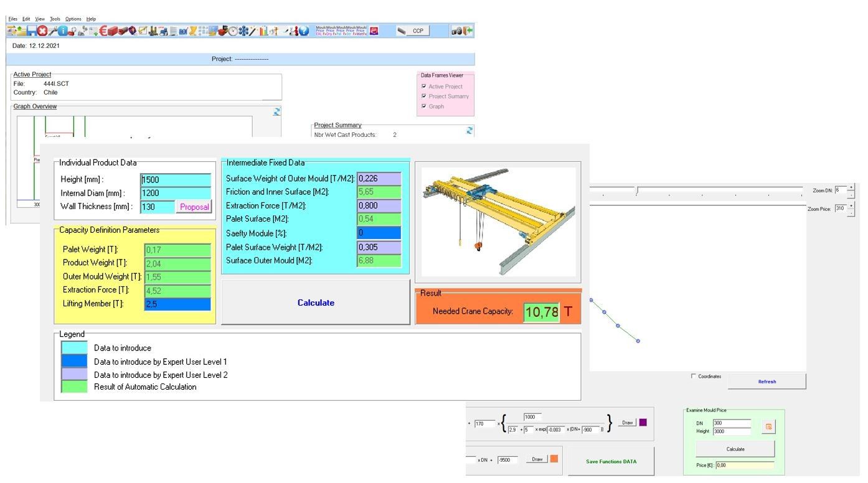
Task: Open the Options menu
Action: 73,19
